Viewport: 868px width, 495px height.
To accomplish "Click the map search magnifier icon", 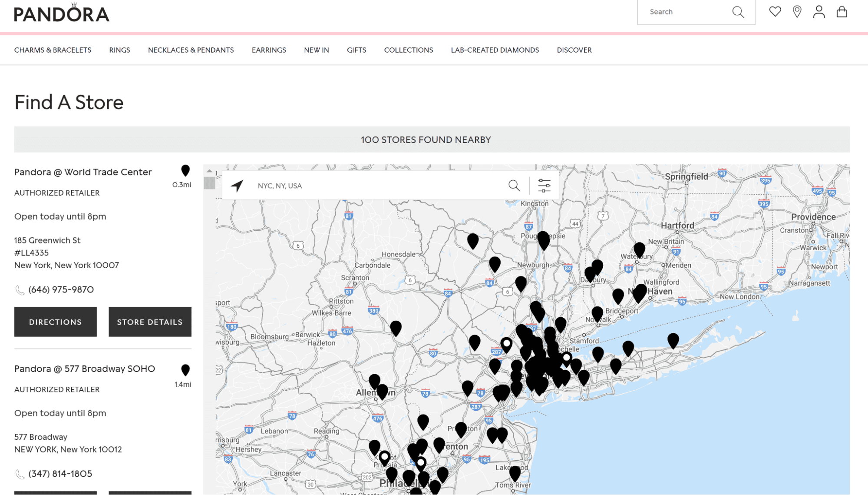I will pyautogui.click(x=514, y=186).
